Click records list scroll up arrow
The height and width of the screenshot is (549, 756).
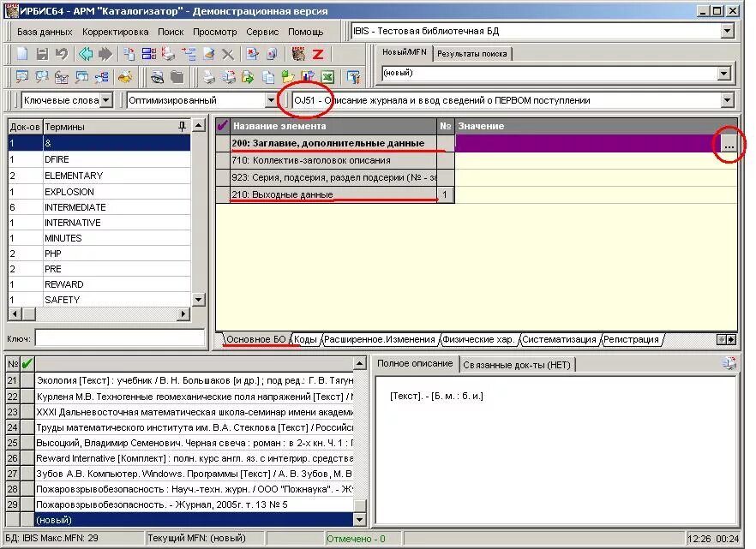pos(360,364)
